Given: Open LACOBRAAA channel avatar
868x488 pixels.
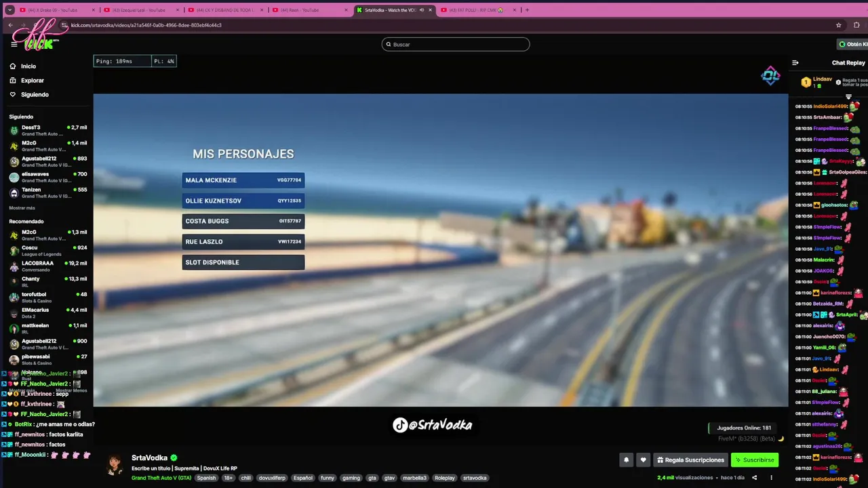Looking at the screenshot, I should pos(14,266).
